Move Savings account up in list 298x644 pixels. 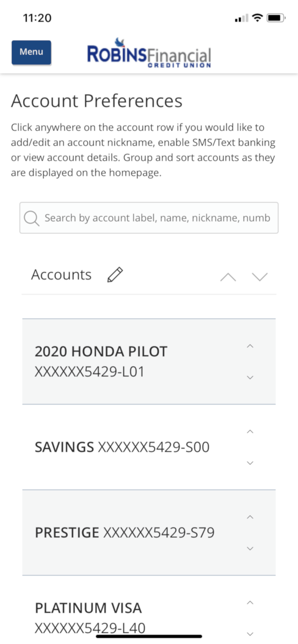pyautogui.click(x=250, y=432)
